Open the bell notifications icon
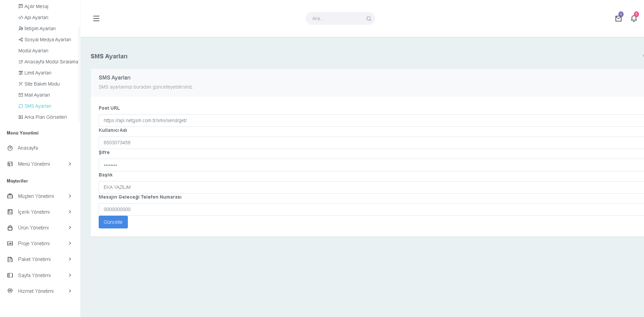Screen dimensions: 644x317 (x=634, y=18)
